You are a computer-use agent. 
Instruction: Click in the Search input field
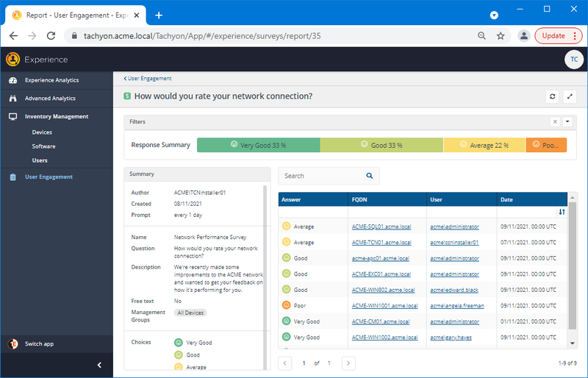click(x=329, y=176)
